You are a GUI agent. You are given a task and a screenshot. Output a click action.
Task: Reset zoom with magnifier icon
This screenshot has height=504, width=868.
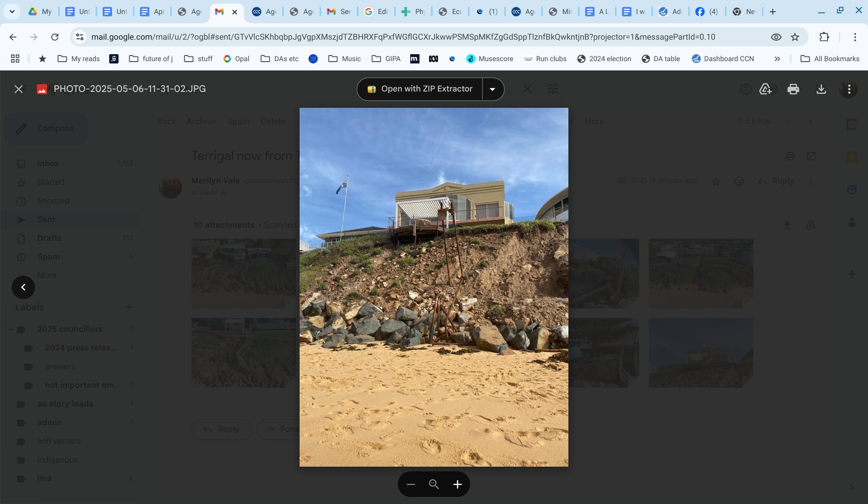pyautogui.click(x=434, y=484)
